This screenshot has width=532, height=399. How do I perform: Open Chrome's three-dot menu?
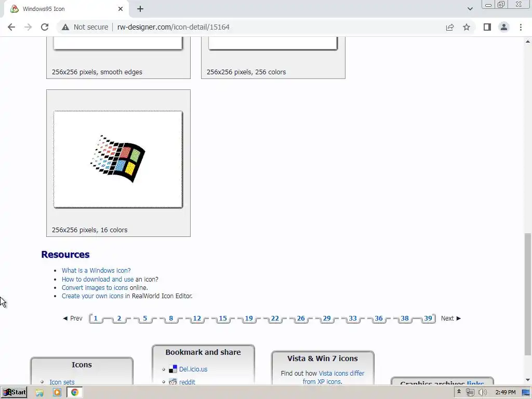[x=521, y=27]
